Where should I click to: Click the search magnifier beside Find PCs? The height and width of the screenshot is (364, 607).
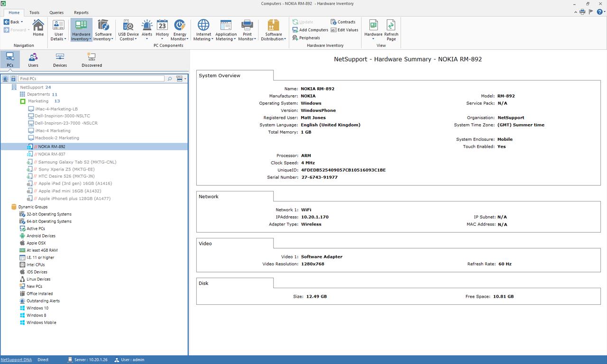[x=170, y=79]
